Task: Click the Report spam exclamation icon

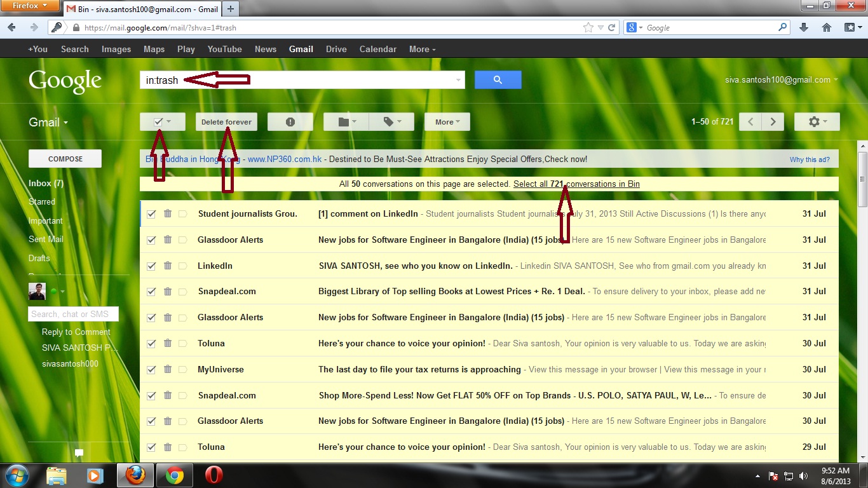Action: click(290, 122)
